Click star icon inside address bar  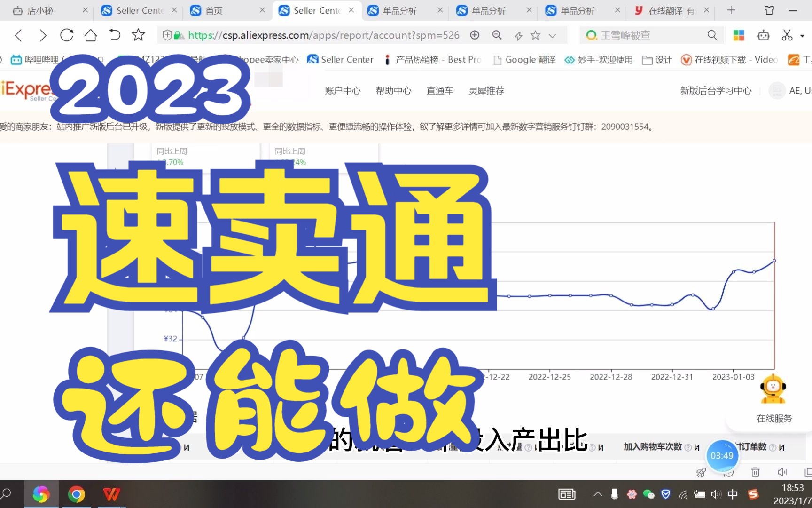[x=535, y=35]
